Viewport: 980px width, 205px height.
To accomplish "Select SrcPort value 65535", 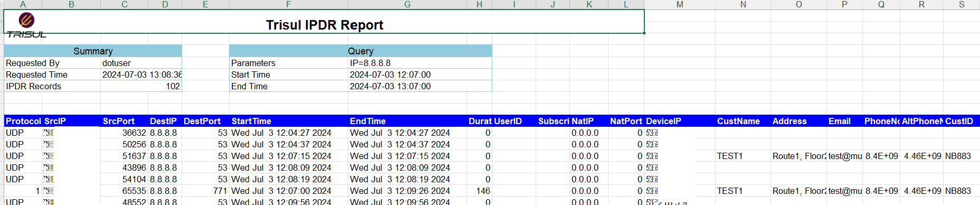I will (x=124, y=191).
